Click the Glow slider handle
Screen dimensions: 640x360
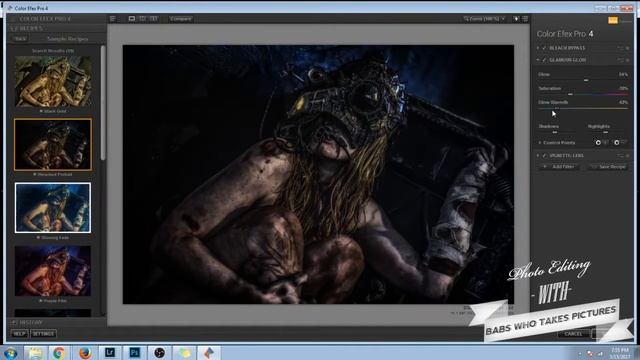586,80
